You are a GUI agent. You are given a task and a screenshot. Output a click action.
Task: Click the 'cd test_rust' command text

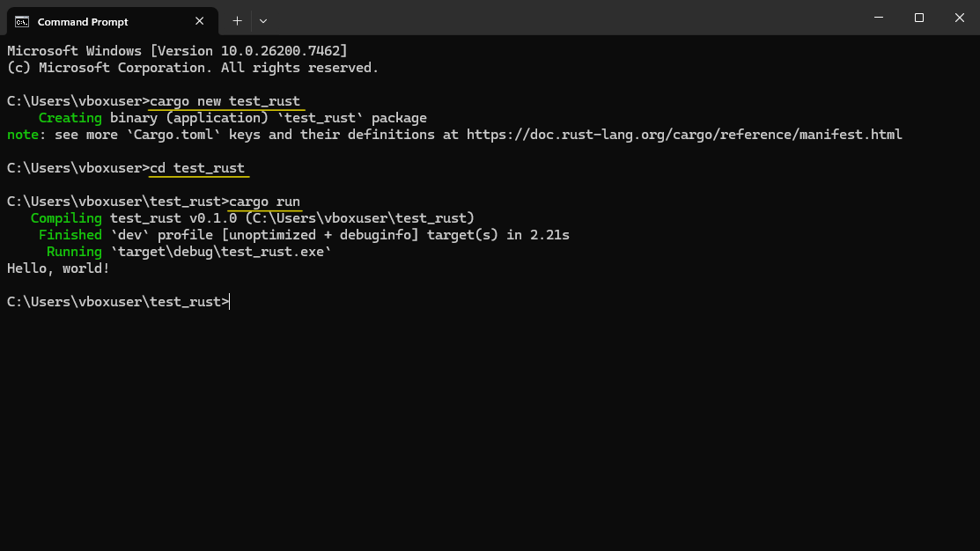[197, 168]
